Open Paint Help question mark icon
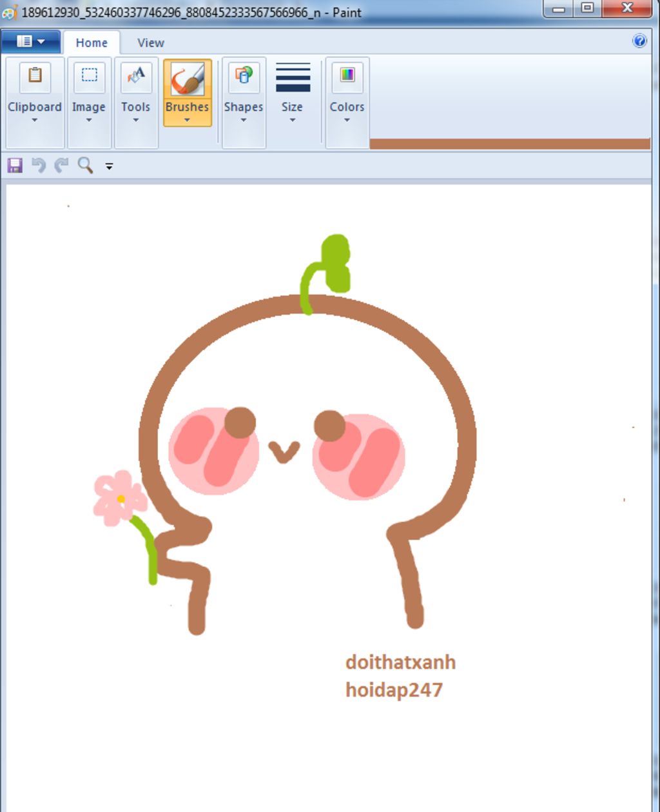The image size is (660, 812). coord(639,41)
